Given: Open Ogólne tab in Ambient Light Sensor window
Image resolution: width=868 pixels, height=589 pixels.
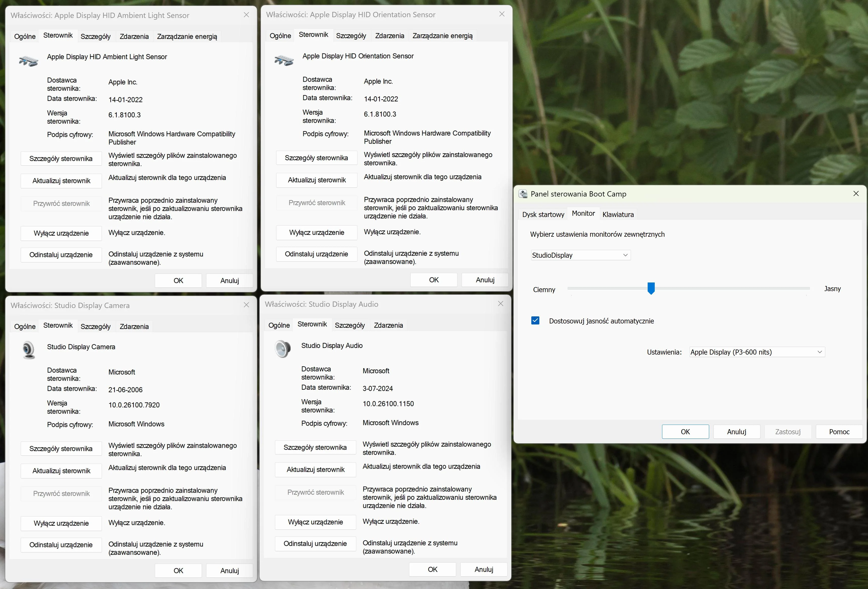Looking at the screenshot, I should pyautogui.click(x=25, y=36).
